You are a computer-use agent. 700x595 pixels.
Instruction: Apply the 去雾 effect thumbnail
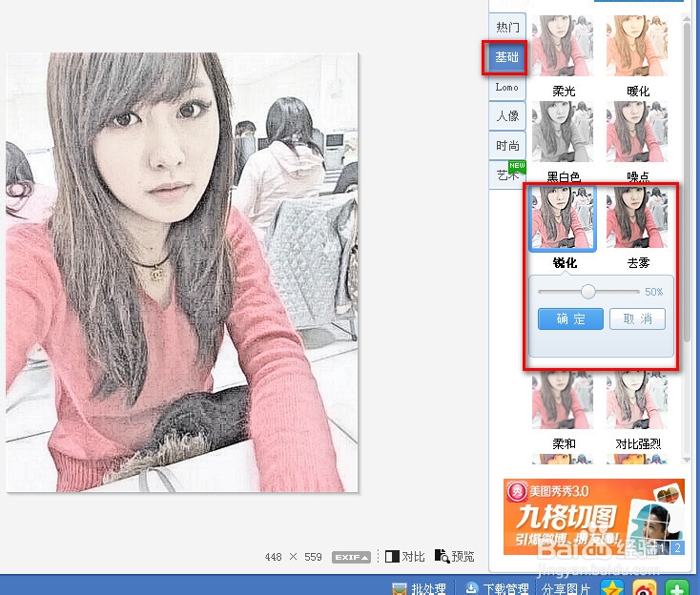click(x=637, y=217)
